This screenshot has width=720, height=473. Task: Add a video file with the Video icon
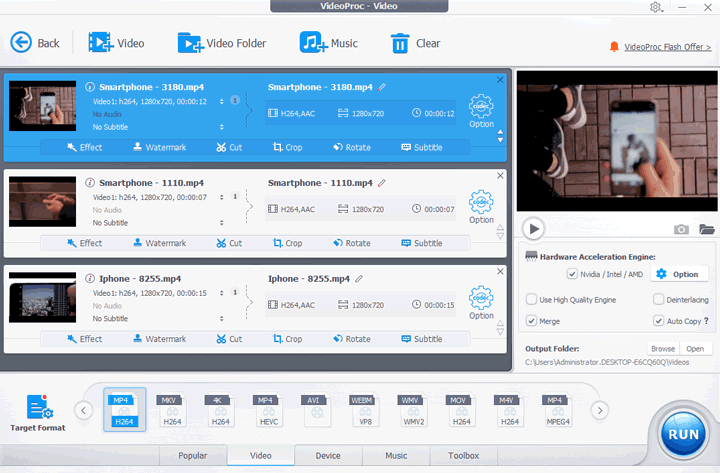(101, 42)
